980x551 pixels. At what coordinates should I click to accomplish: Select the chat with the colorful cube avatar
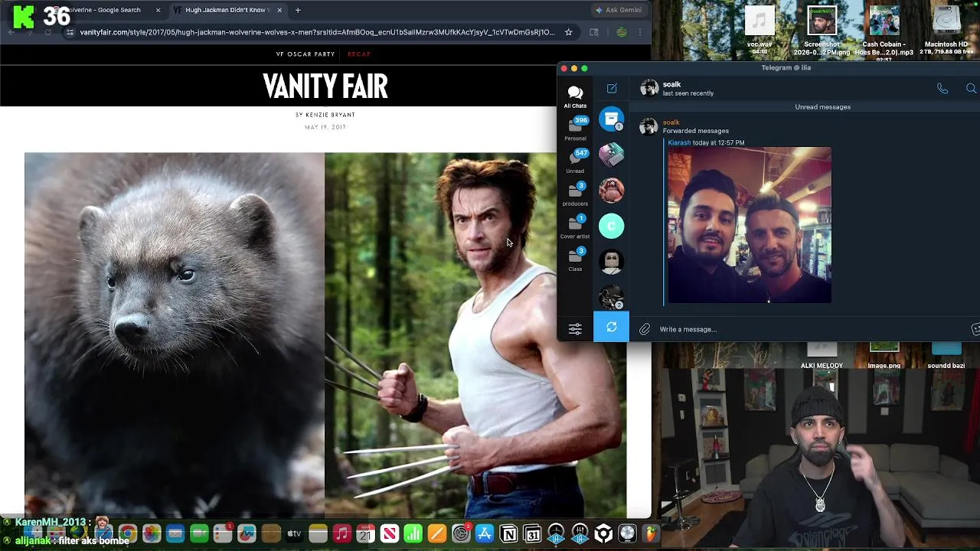pyautogui.click(x=611, y=155)
